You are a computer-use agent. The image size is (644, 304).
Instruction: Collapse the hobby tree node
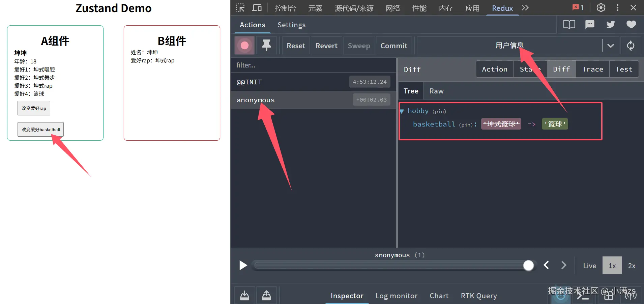402,111
